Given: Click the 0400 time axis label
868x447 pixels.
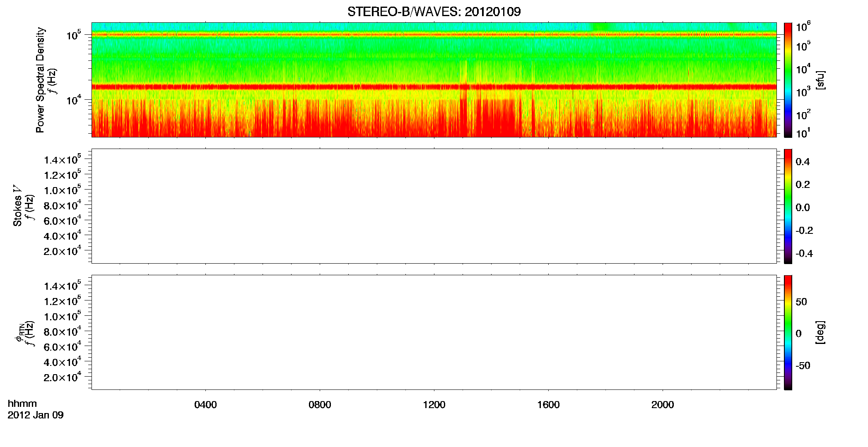Looking at the screenshot, I should [205, 405].
